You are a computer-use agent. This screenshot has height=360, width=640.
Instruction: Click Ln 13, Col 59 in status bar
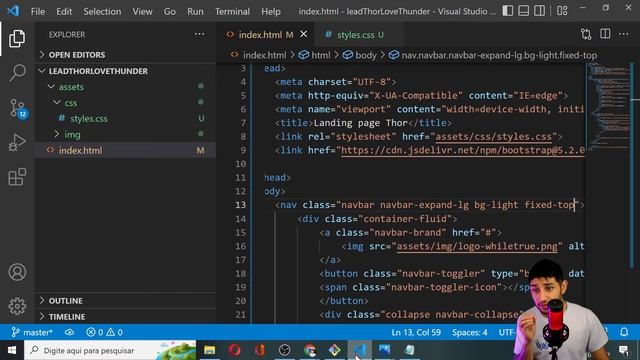point(416,332)
